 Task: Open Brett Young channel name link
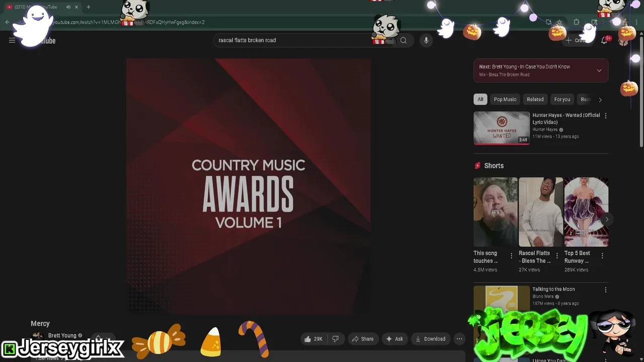(62, 335)
